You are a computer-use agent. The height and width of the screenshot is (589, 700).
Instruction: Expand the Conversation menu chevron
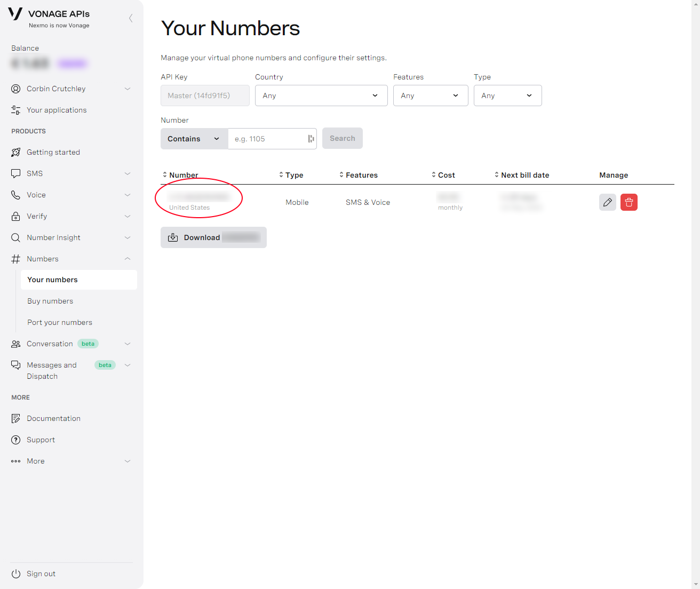pos(128,344)
